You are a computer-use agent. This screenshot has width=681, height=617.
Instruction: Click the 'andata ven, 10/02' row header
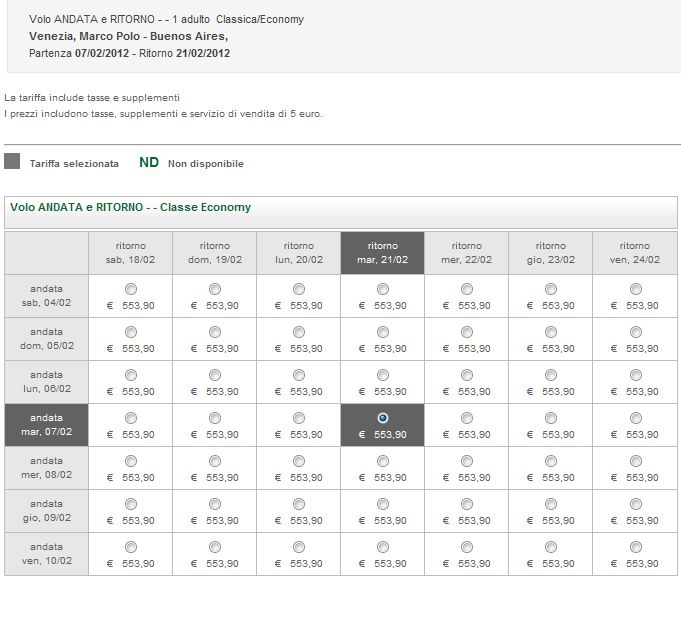46,554
